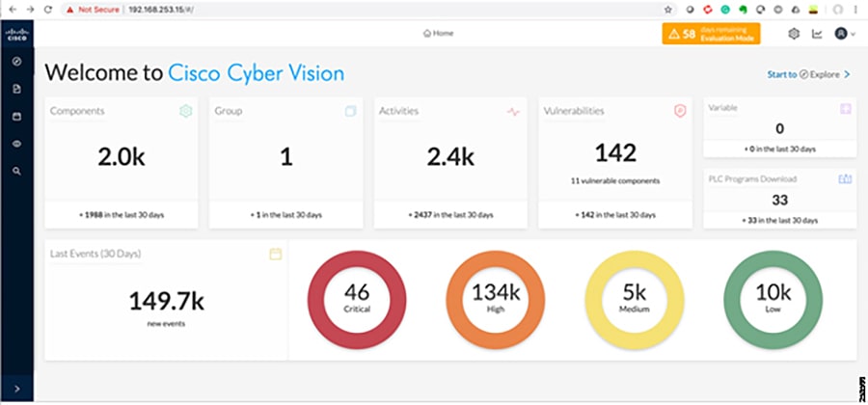Open Reports document icon in sidebar
Screen dimensions: 868x405
[16, 89]
